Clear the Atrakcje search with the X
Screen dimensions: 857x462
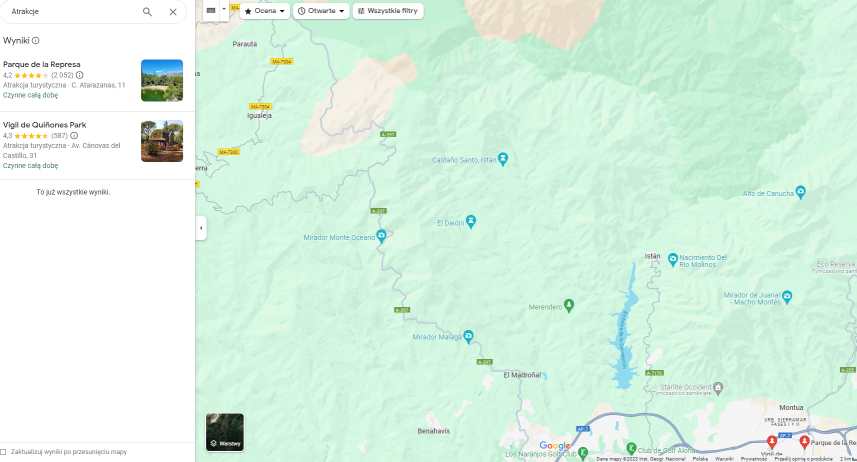(x=173, y=11)
